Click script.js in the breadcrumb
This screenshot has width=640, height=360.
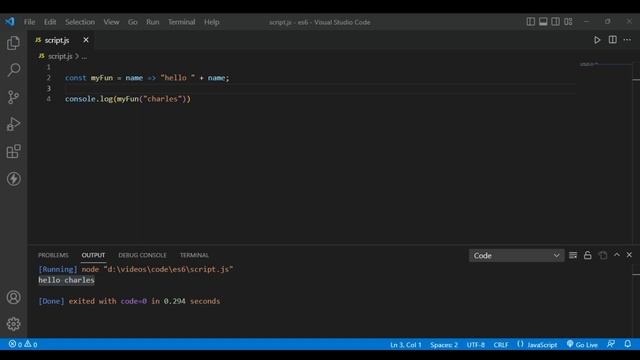point(60,56)
